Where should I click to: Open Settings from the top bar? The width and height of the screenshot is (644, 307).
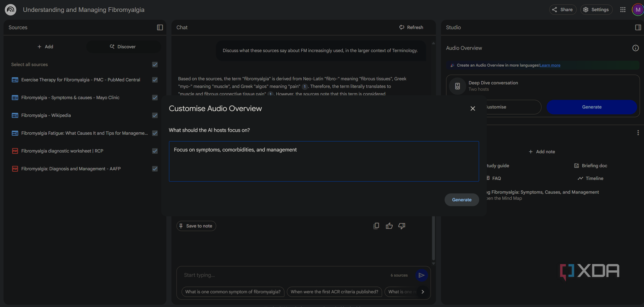(x=596, y=10)
